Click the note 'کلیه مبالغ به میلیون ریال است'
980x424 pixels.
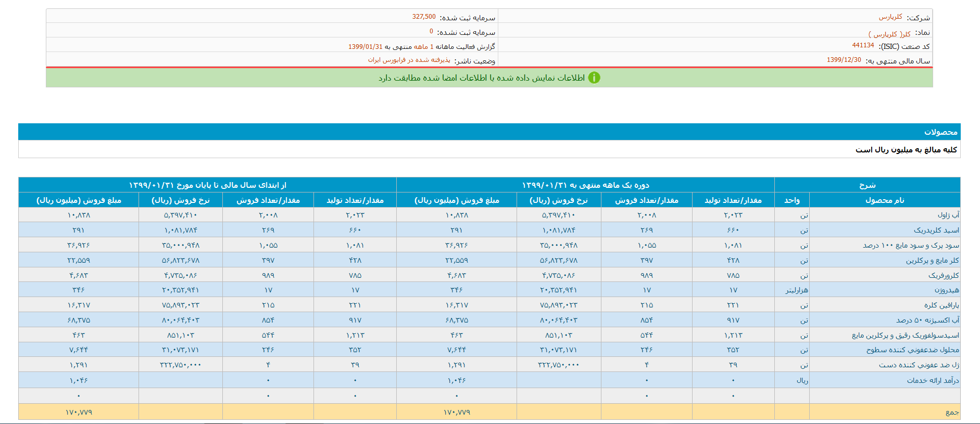pyautogui.click(x=906, y=150)
